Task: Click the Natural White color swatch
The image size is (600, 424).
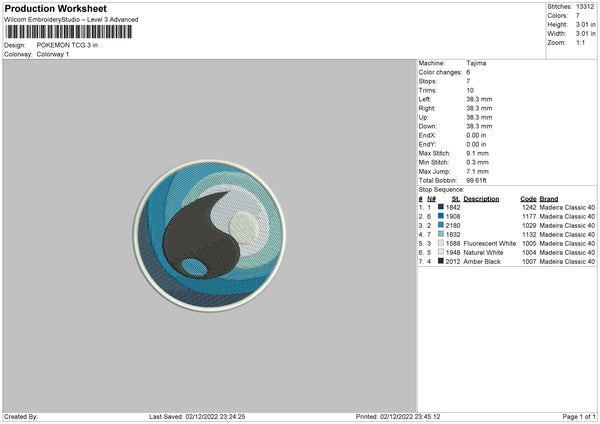Action: pyautogui.click(x=441, y=252)
